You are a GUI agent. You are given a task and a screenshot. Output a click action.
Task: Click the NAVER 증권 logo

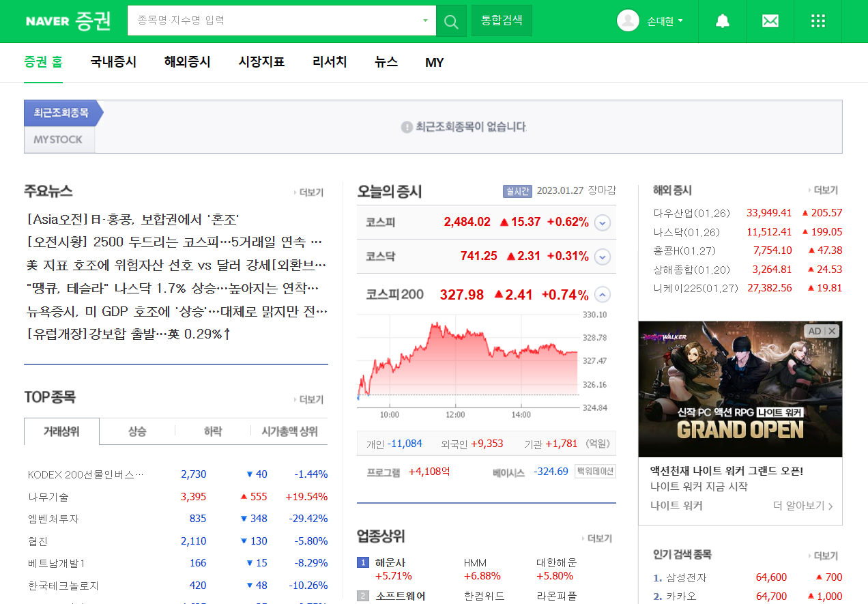pos(67,20)
